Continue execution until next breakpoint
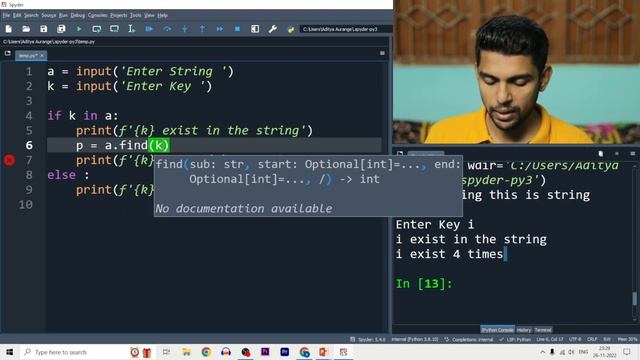640x360 pixels. click(x=220, y=29)
